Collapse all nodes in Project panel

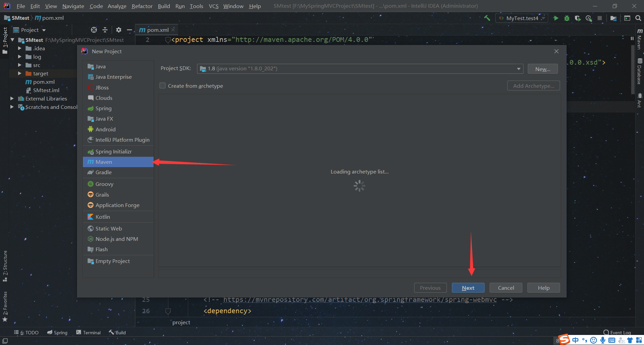point(105,30)
